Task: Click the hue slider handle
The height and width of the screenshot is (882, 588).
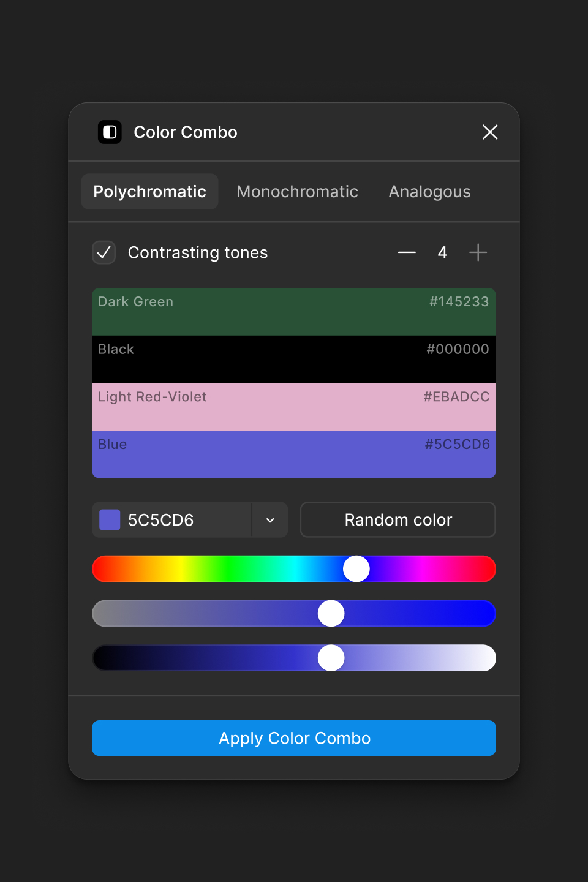Action: [356, 568]
